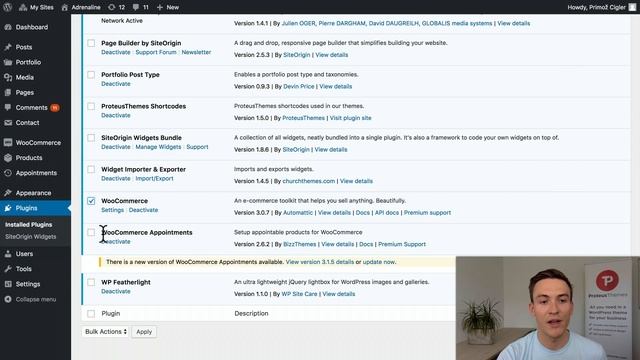Open Page Builder Support Forum link
This screenshot has width=640, height=360.
[x=156, y=52]
